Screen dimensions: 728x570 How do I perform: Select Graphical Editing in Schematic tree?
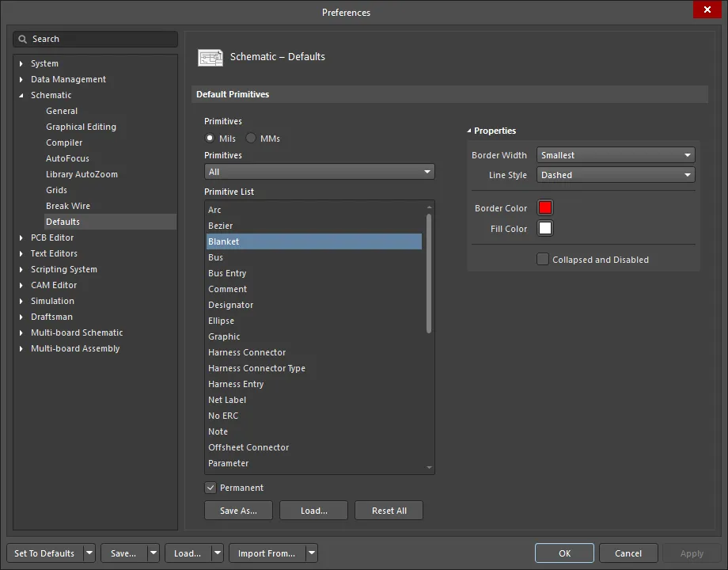coord(81,127)
